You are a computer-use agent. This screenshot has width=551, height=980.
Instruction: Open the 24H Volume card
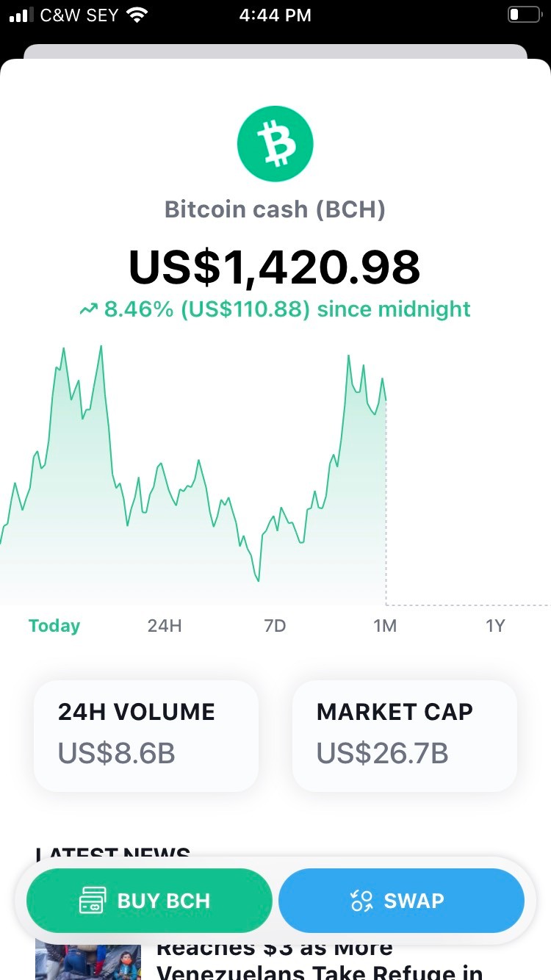146,735
